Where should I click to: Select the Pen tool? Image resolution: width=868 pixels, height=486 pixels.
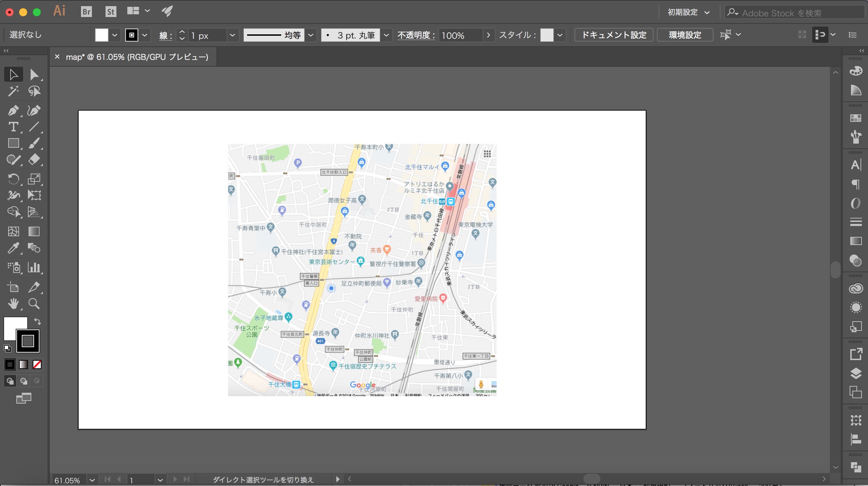[14, 110]
